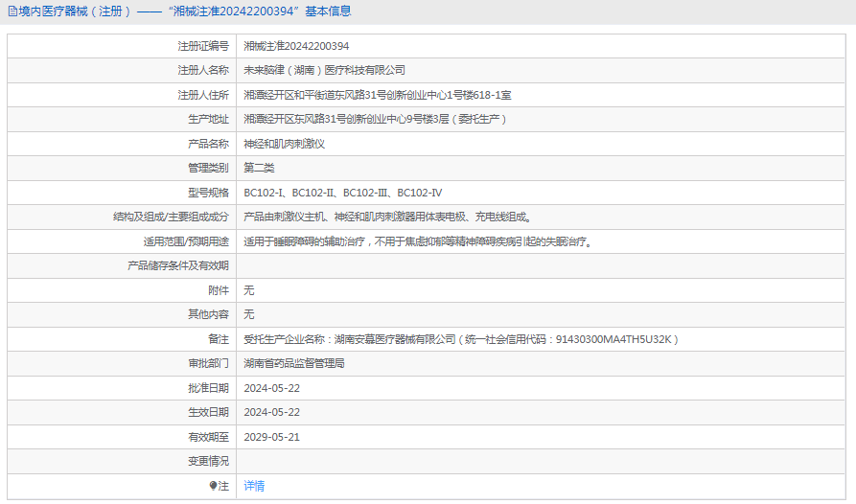Click the 其他内容 label
Screen dimensions: 856x504
[x=209, y=314]
